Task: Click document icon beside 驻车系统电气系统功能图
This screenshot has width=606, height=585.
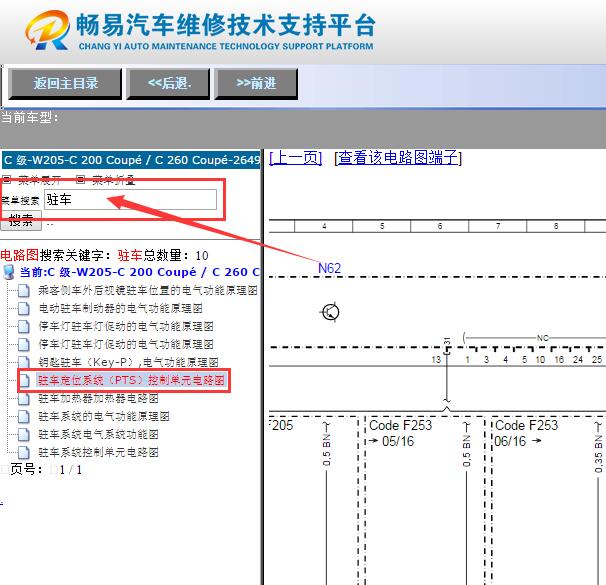Action: (x=24, y=434)
